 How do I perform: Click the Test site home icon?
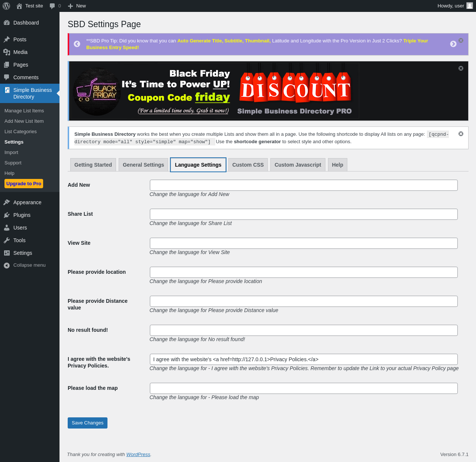(19, 6)
